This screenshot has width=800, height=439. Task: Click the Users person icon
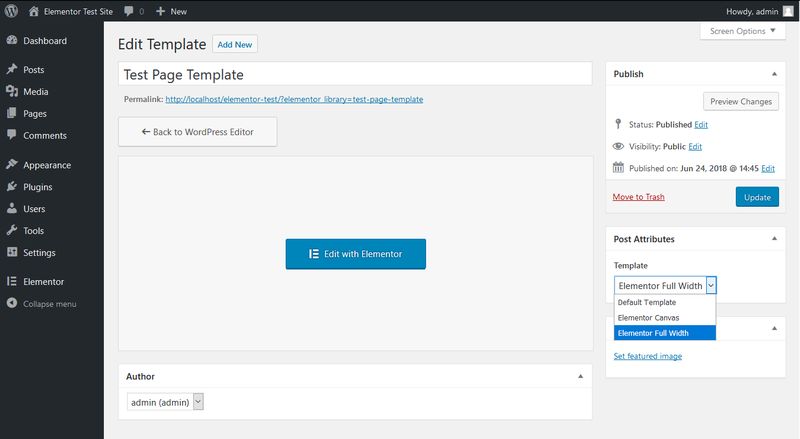(12, 208)
